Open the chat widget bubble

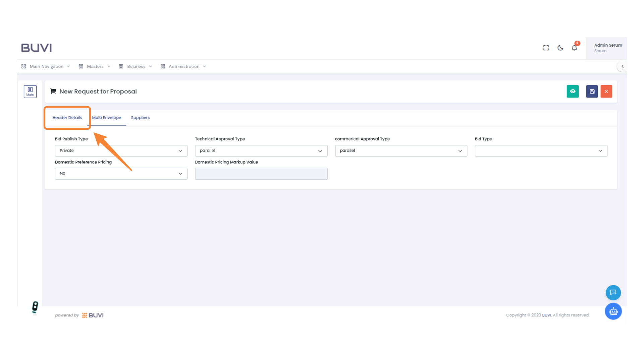[x=613, y=292]
